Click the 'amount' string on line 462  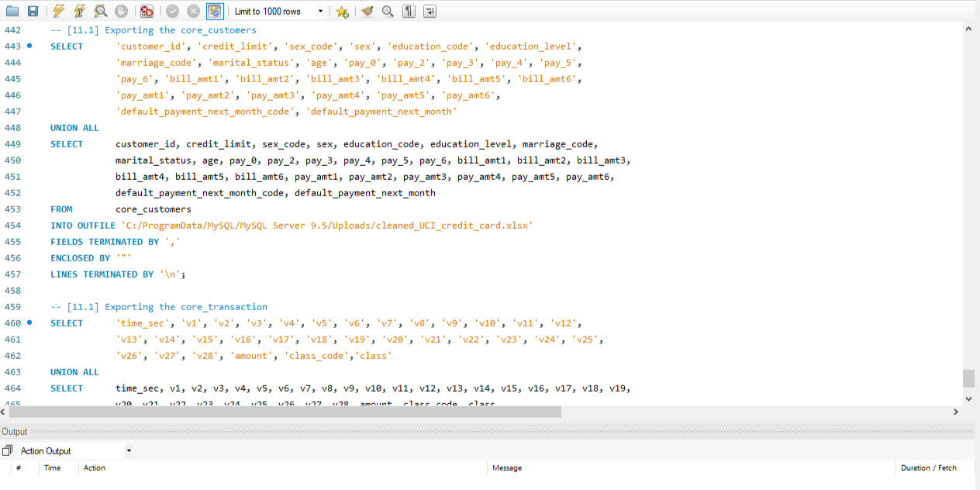click(x=250, y=356)
